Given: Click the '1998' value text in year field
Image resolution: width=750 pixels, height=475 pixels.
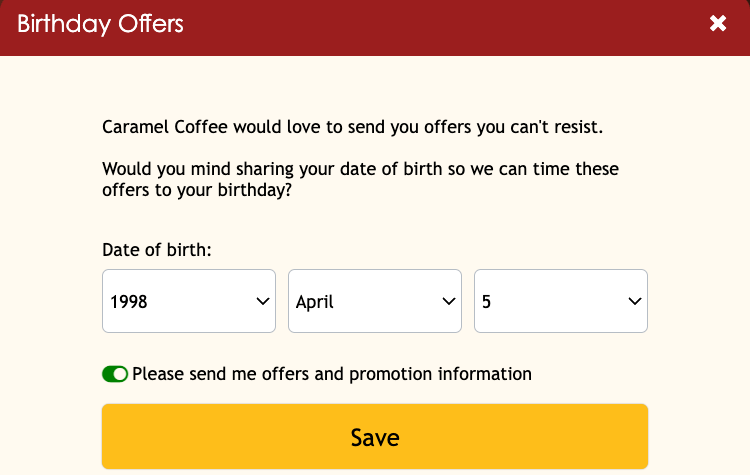Looking at the screenshot, I should point(129,301).
